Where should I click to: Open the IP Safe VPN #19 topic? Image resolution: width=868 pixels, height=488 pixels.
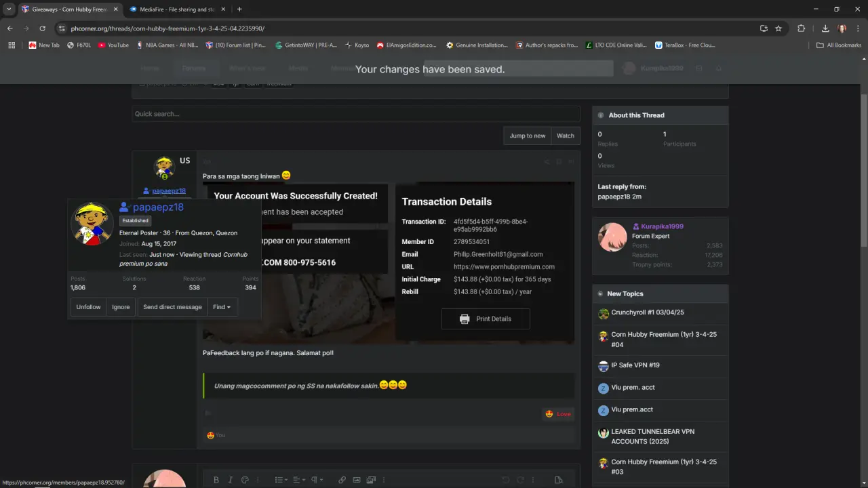(635, 365)
